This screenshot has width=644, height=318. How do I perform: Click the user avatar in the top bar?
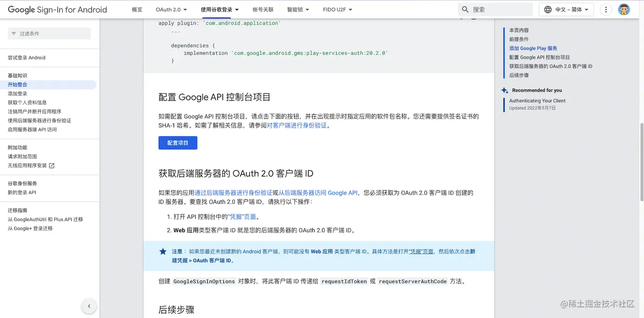coord(624,9)
